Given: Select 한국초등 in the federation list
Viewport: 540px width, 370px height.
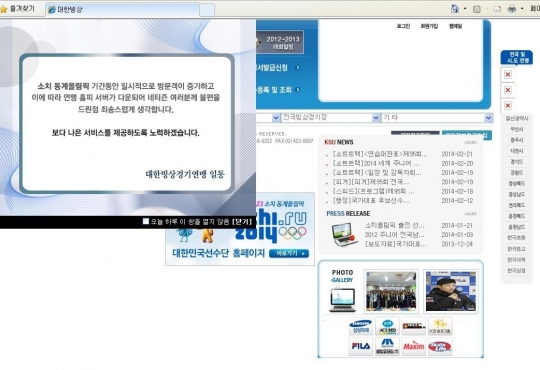Looking at the screenshot, I should (516, 238).
